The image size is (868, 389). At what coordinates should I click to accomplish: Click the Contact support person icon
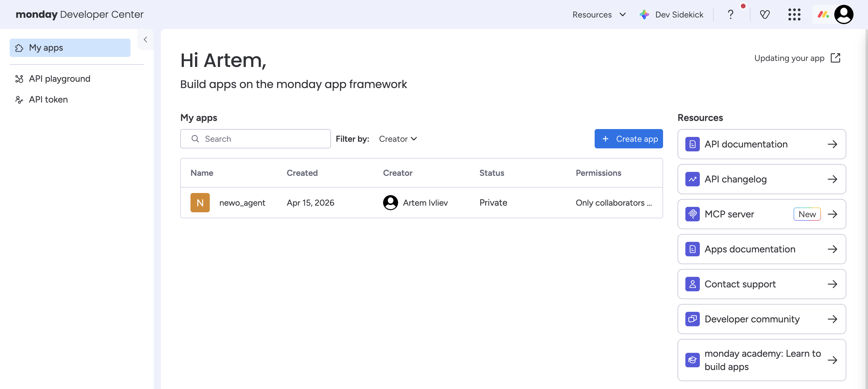693,284
